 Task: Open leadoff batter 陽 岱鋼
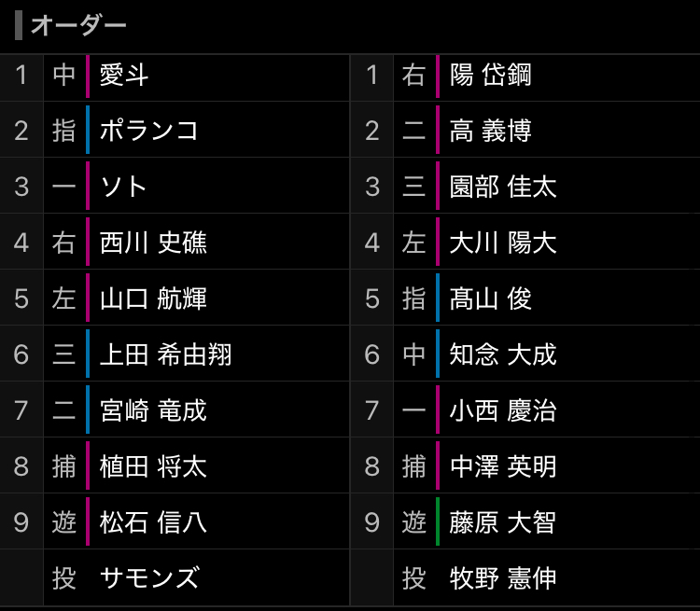(491, 75)
